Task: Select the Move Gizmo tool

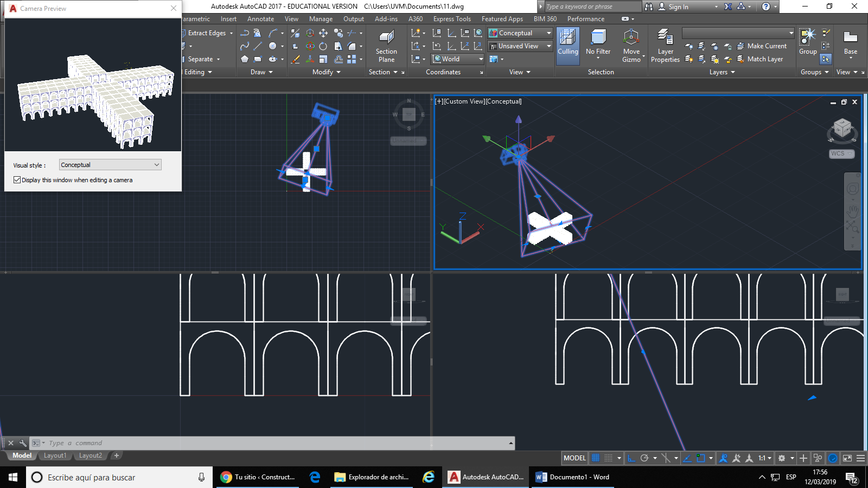Action: [631, 46]
